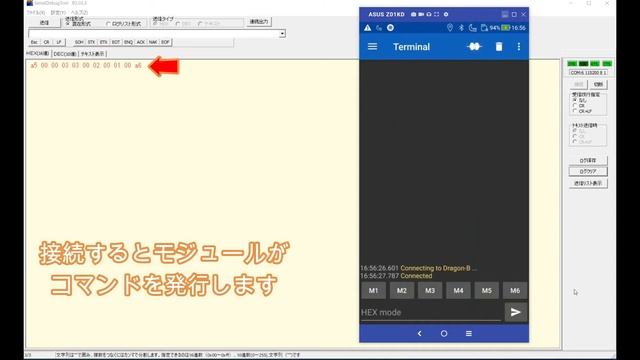Tap the location pin icon in phone status bar

[x=450, y=28]
